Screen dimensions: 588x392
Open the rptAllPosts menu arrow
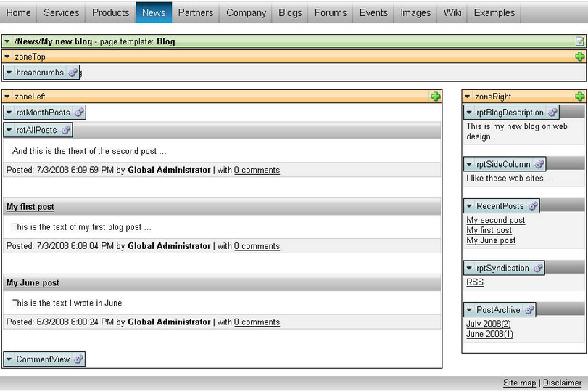pyautogui.click(x=9, y=130)
